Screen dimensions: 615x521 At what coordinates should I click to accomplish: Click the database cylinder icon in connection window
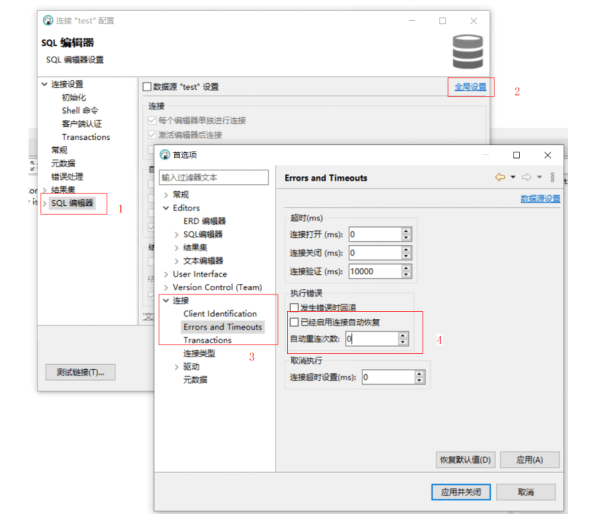click(468, 52)
